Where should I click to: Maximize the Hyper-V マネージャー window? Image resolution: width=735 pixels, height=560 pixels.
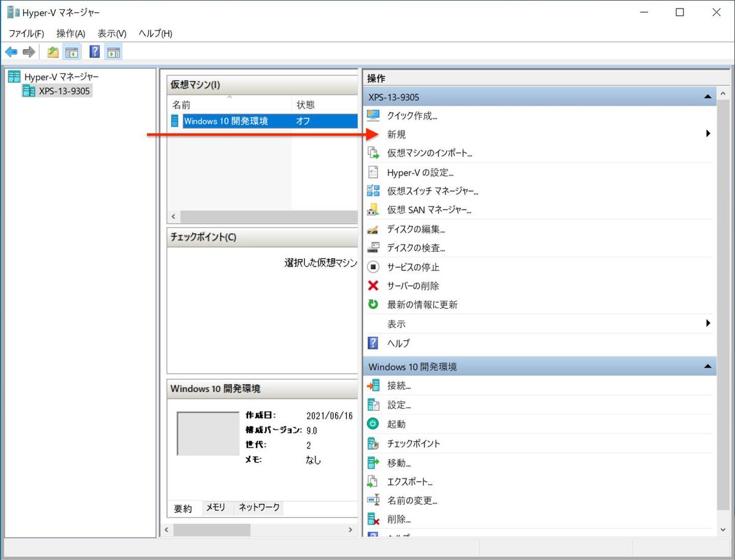pyautogui.click(x=679, y=12)
